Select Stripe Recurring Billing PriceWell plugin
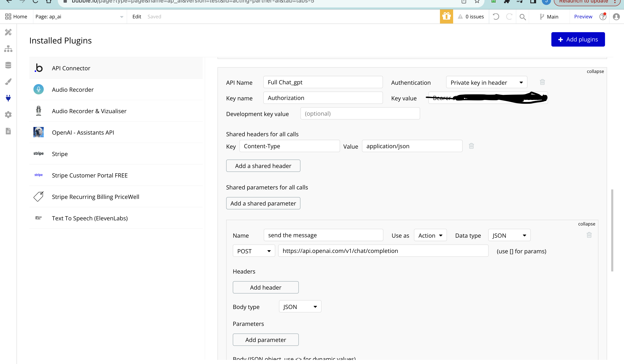Screen dimensions: 624x364 (x=116, y=197)
